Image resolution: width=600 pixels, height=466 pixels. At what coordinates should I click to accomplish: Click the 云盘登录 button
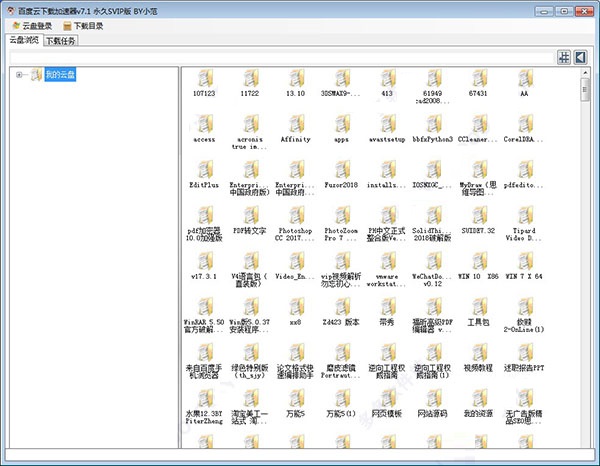click(x=31, y=26)
